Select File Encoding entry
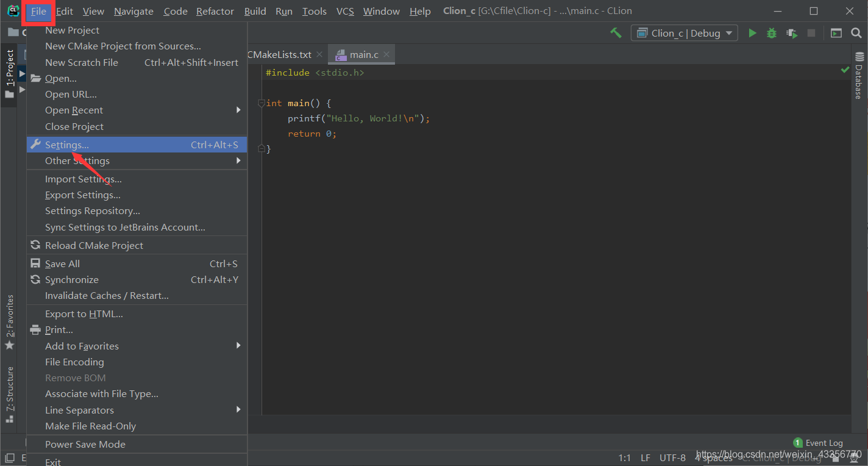The height and width of the screenshot is (466, 868). pos(137,362)
